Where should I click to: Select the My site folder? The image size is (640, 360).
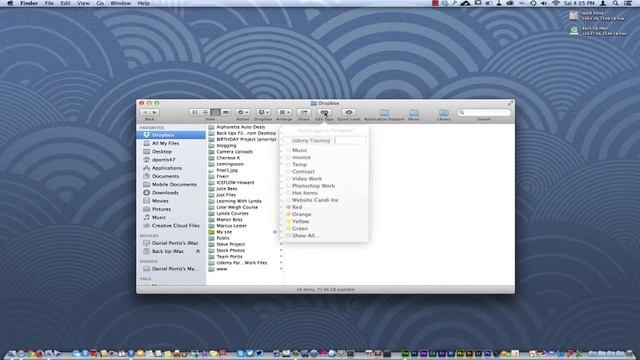click(x=224, y=232)
